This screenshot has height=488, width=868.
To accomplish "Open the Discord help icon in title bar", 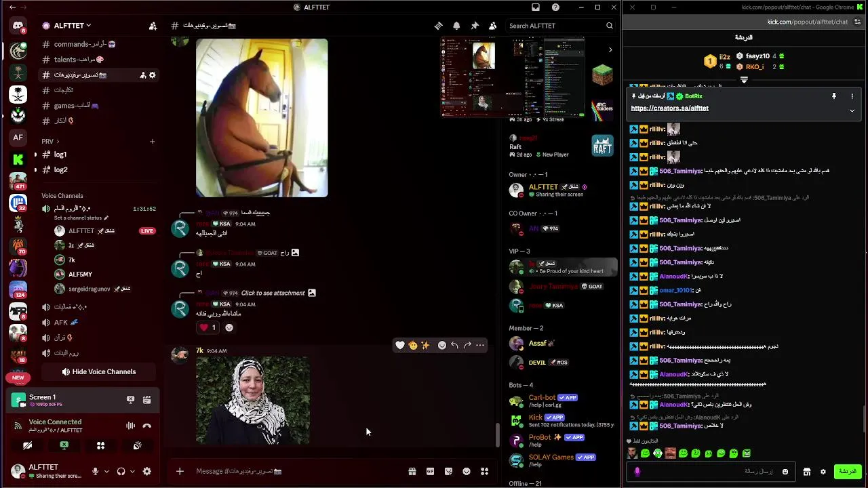I will [555, 7].
